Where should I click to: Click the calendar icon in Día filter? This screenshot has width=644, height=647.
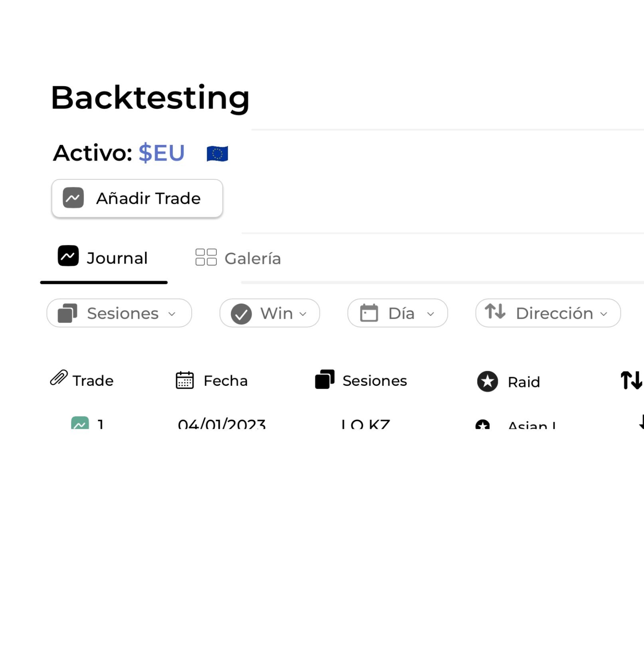(369, 313)
